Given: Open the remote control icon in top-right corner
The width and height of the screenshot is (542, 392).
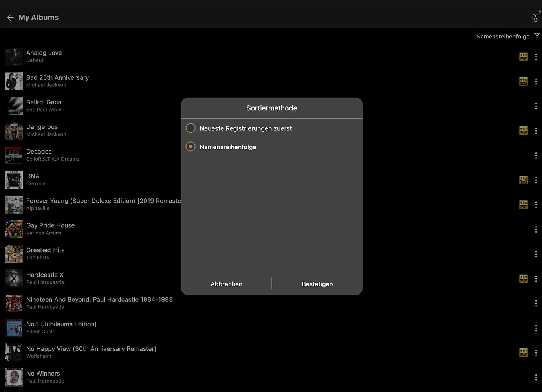Looking at the screenshot, I should (535, 18).
